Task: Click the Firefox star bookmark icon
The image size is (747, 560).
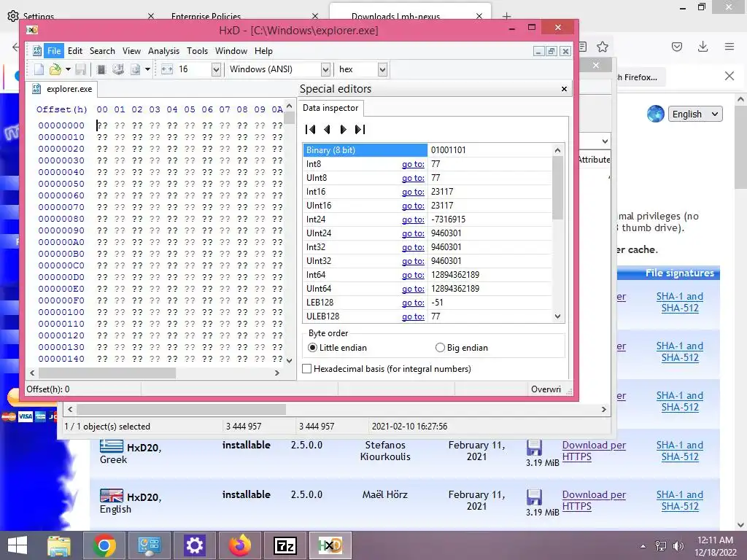Action: click(603, 47)
